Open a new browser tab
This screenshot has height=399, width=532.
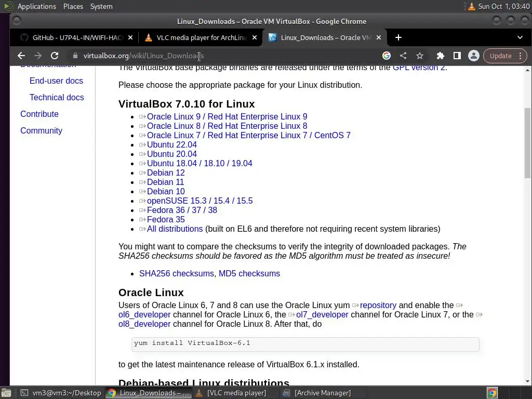coord(398,37)
